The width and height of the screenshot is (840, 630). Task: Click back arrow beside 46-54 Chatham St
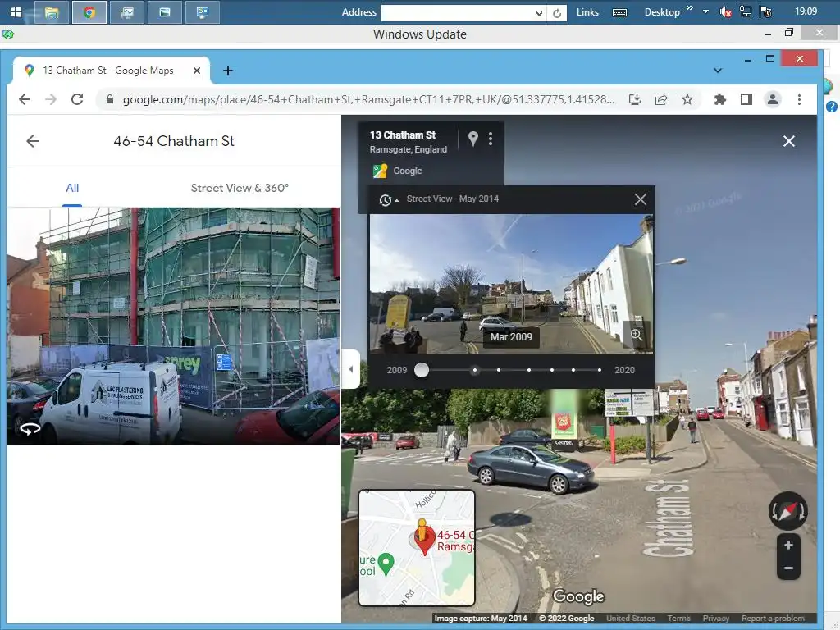pos(33,141)
